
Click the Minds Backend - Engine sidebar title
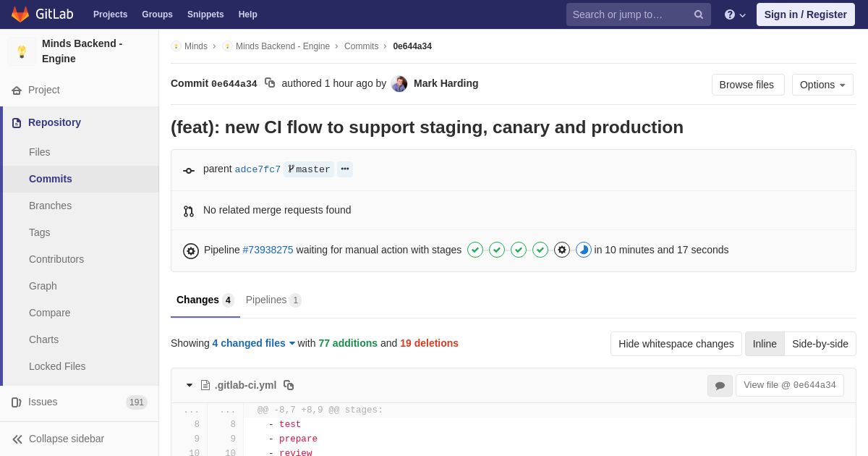click(82, 51)
